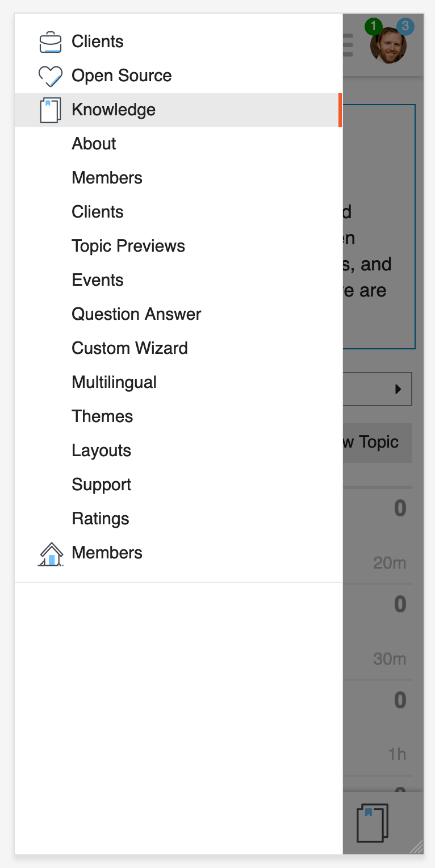
Task: Expand the dropdown with right-pointing arrow
Action: click(x=378, y=389)
